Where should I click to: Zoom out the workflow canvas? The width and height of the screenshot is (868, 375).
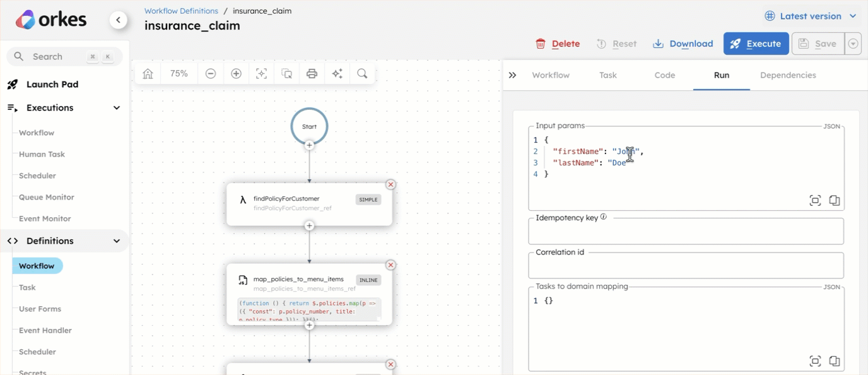(211, 74)
